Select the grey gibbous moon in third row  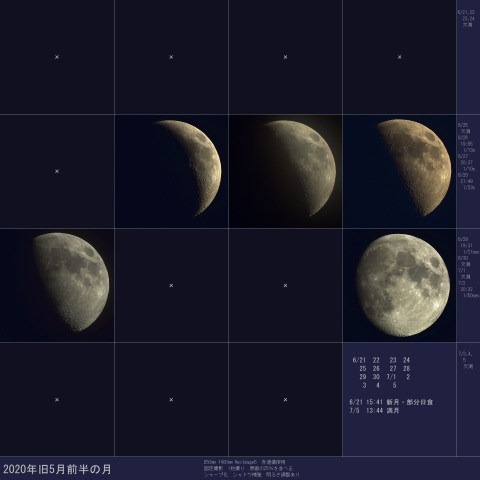coord(57,285)
